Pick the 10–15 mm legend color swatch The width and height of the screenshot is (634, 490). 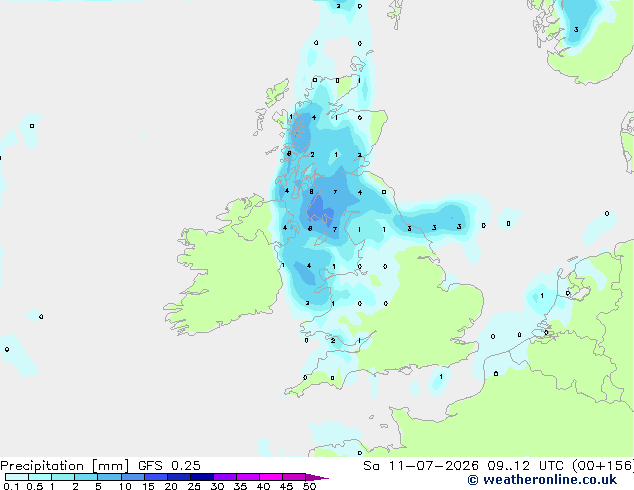coord(133,477)
